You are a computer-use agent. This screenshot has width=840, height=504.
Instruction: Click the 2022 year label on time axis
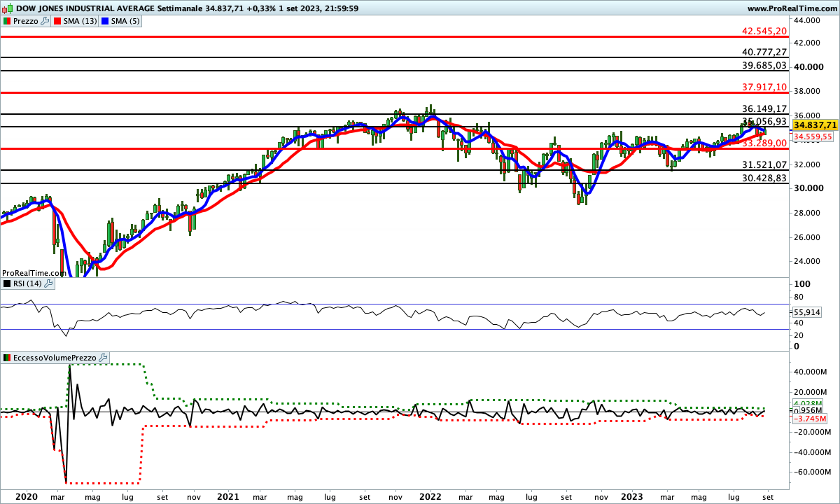pos(429,496)
